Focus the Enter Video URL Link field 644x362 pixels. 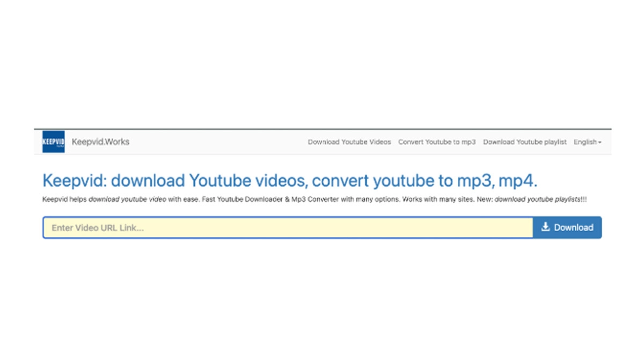pos(288,228)
